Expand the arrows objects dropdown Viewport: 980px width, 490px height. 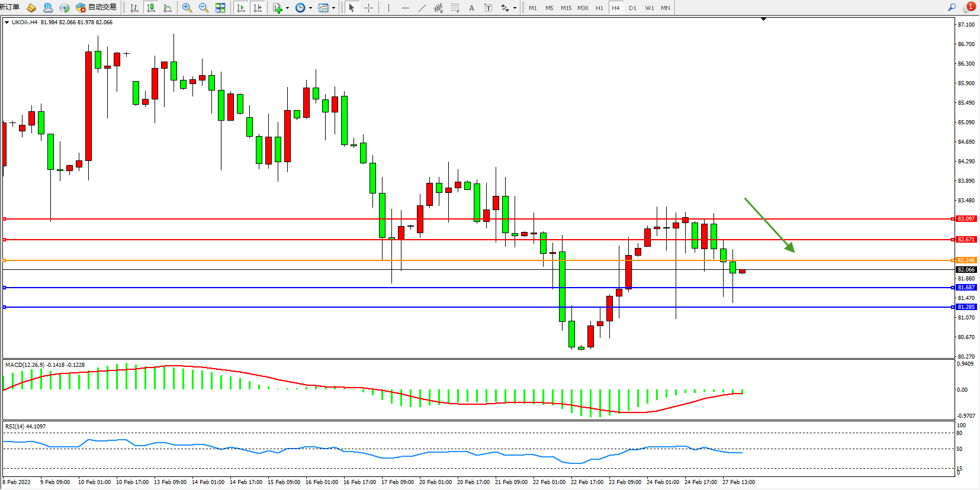[515, 8]
